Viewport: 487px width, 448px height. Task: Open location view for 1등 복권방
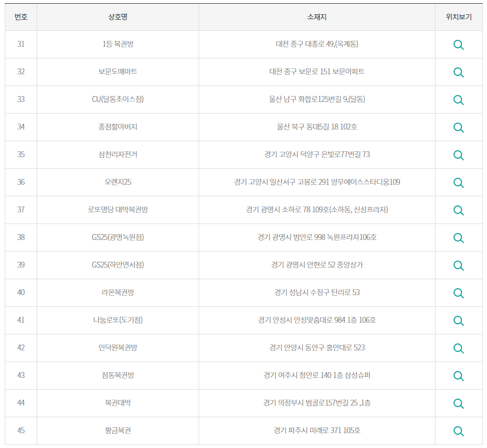tap(458, 45)
